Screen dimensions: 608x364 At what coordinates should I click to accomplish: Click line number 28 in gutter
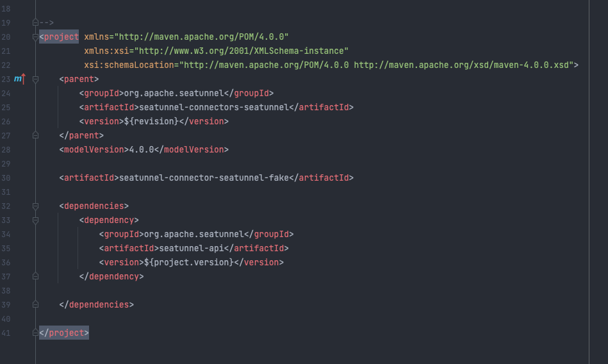(6, 149)
